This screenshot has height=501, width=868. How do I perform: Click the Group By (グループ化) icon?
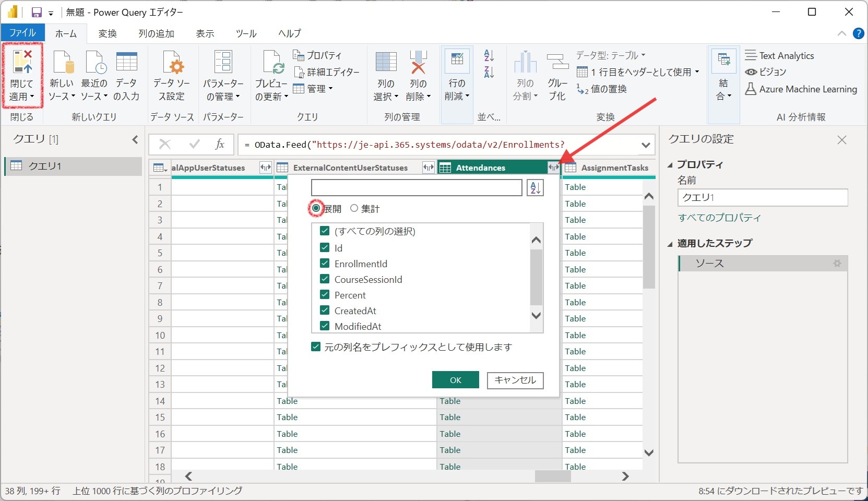pyautogui.click(x=557, y=62)
